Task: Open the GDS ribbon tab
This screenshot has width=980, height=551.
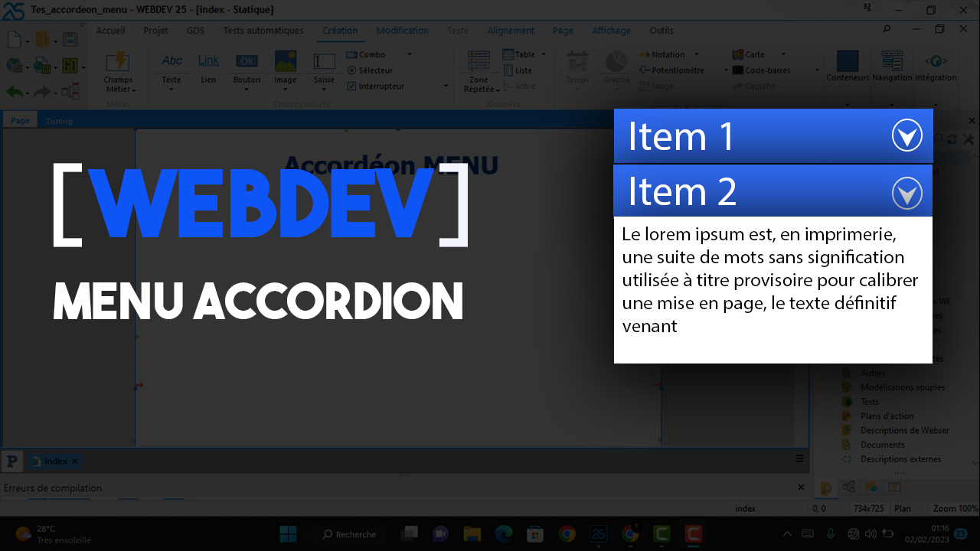Action: (x=195, y=31)
